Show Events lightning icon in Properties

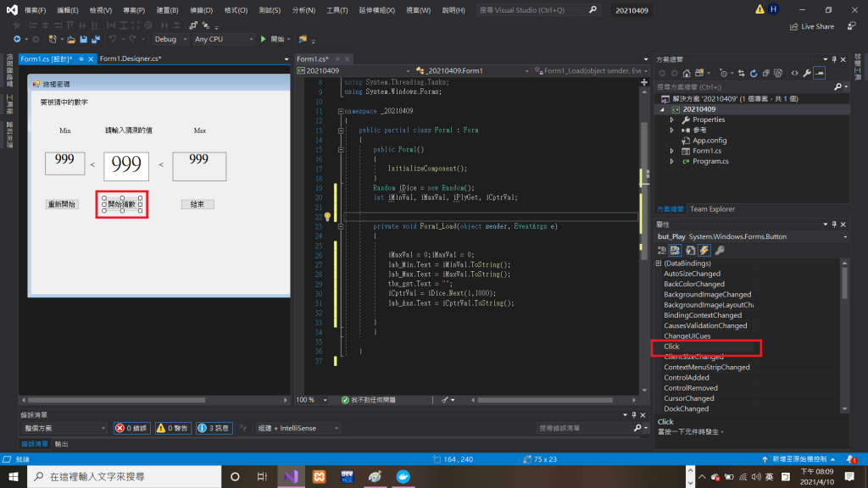(704, 250)
